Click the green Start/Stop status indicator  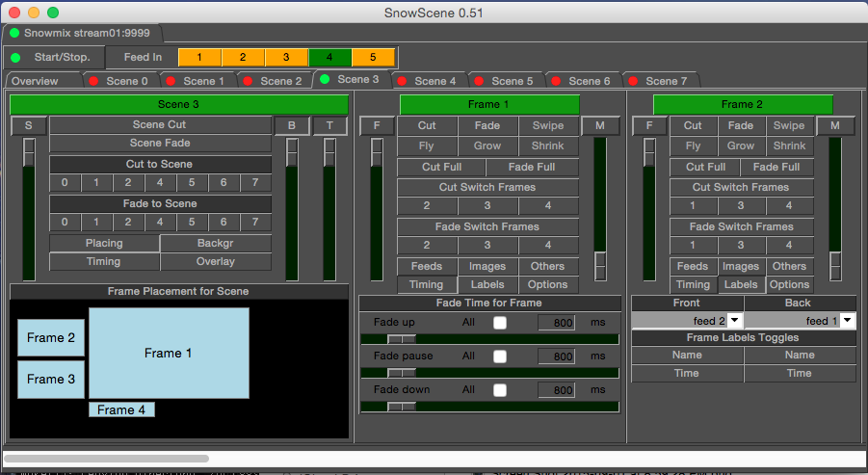(x=15, y=58)
